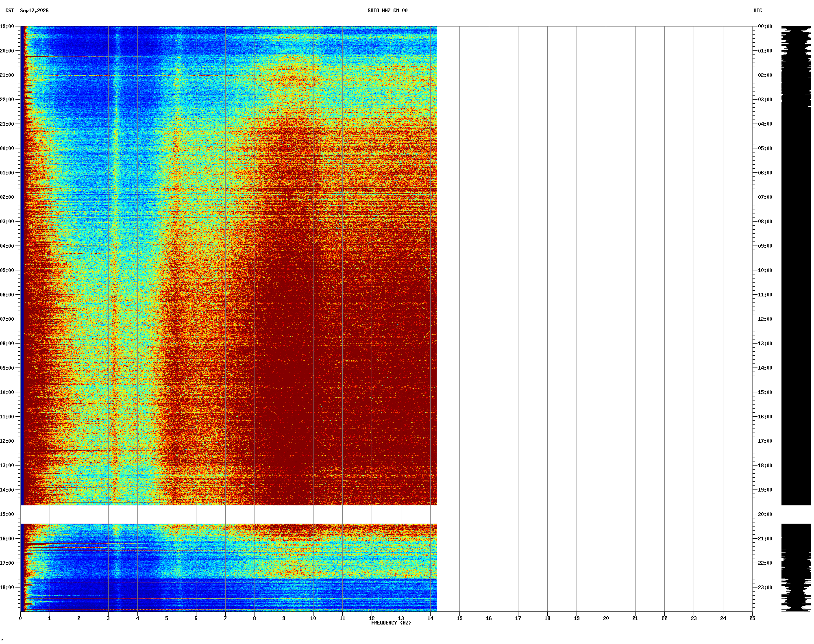
Task: Click the 19:00 CST time marker
Action: click(7, 26)
